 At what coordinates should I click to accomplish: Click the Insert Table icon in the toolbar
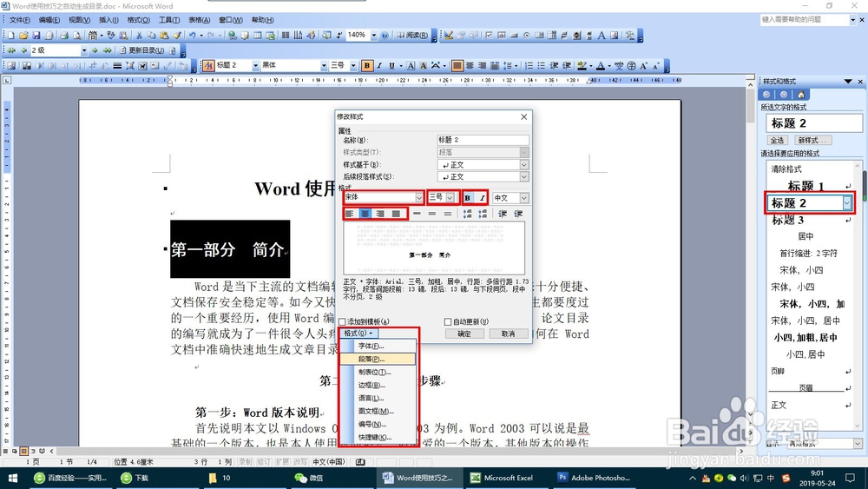pyautogui.click(x=258, y=36)
